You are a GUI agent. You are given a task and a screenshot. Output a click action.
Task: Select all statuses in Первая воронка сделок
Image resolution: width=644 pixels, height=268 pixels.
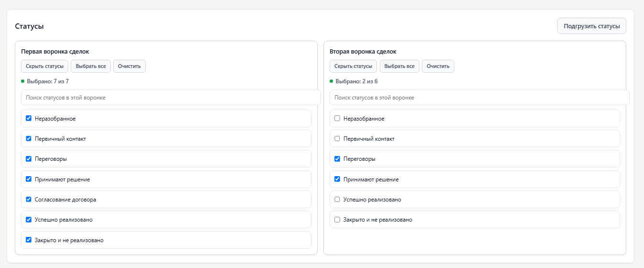91,66
